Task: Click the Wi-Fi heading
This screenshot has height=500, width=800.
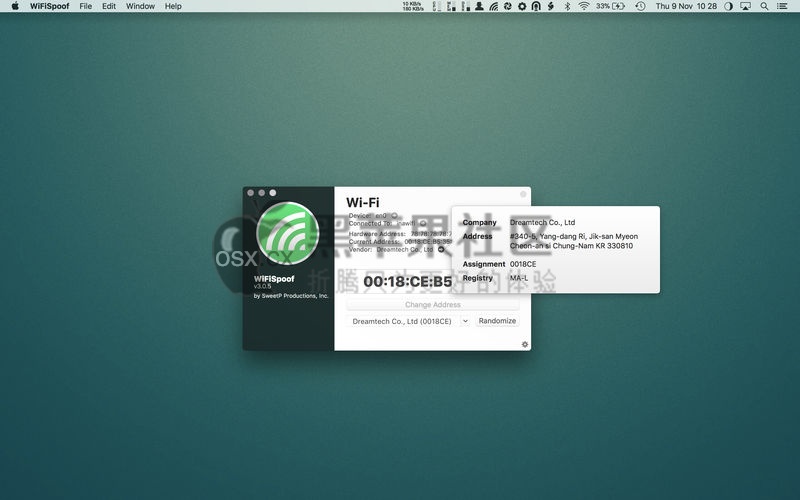Action: click(363, 203)
